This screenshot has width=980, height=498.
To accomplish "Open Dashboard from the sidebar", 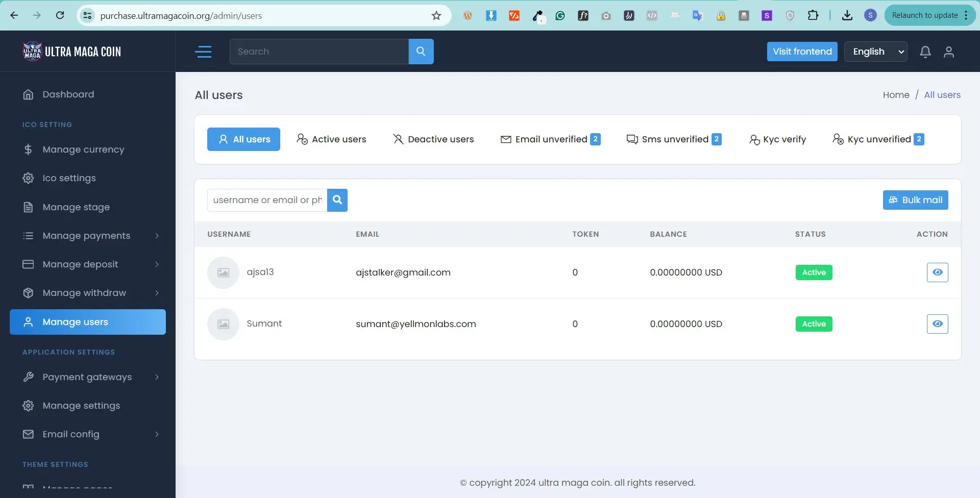I will 68,94.
